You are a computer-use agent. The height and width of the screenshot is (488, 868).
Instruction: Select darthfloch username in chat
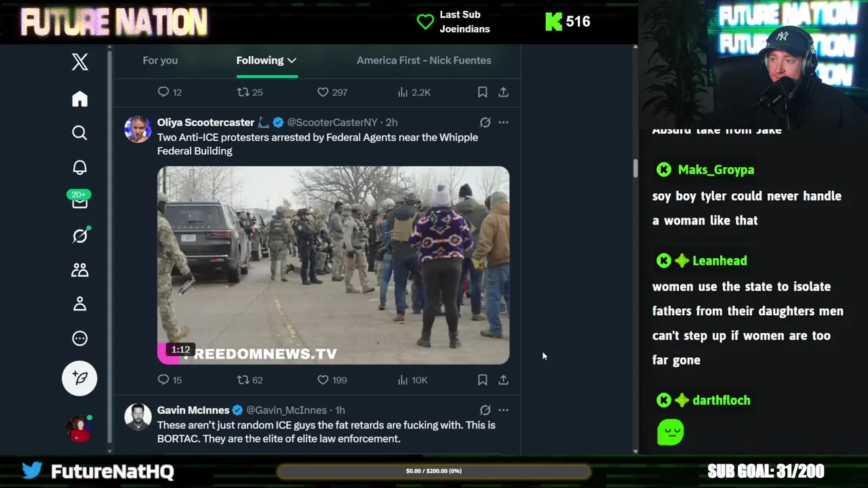(722, 401)
